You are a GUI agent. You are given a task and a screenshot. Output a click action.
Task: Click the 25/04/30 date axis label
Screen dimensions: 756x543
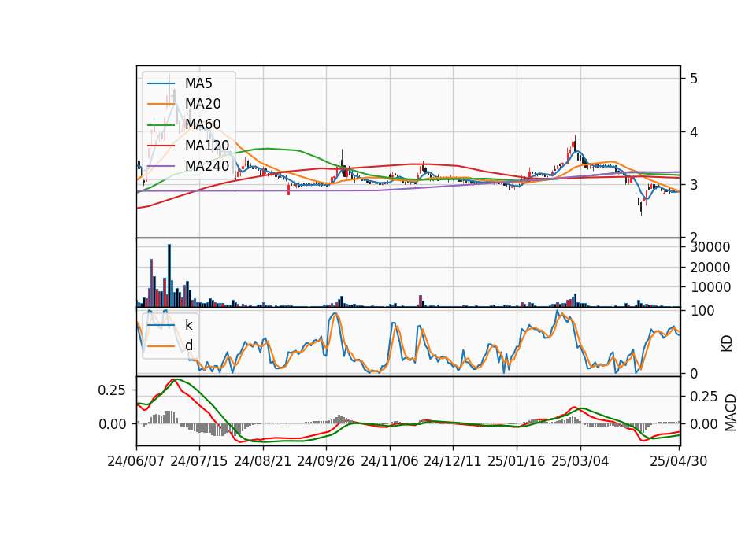coord(678,461)
